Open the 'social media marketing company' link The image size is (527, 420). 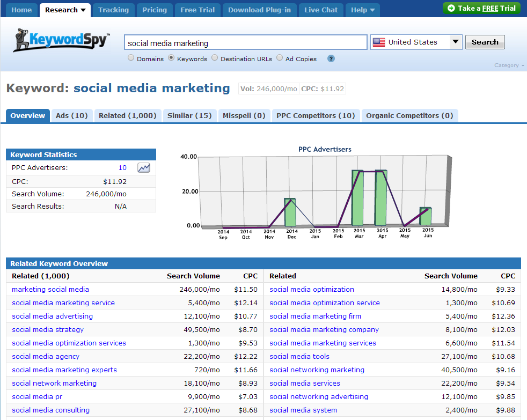[x=324, y=329]
